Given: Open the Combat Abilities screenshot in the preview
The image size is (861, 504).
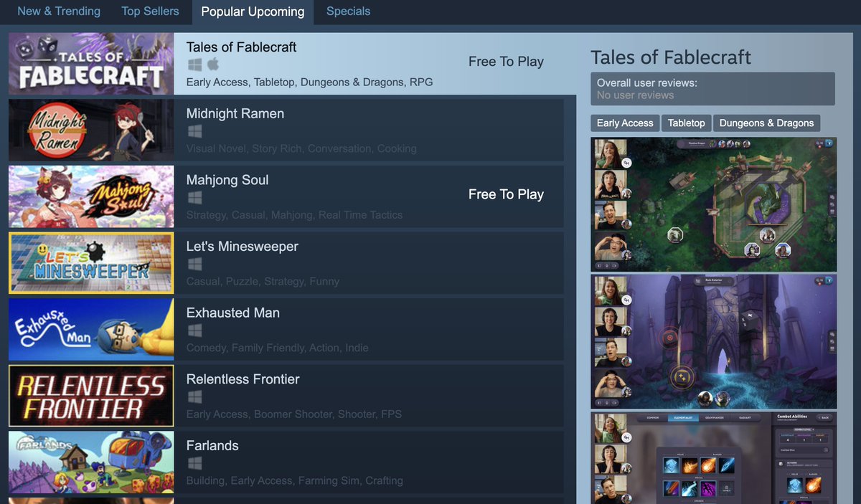Looking at the screenshot, I should 714,458.
